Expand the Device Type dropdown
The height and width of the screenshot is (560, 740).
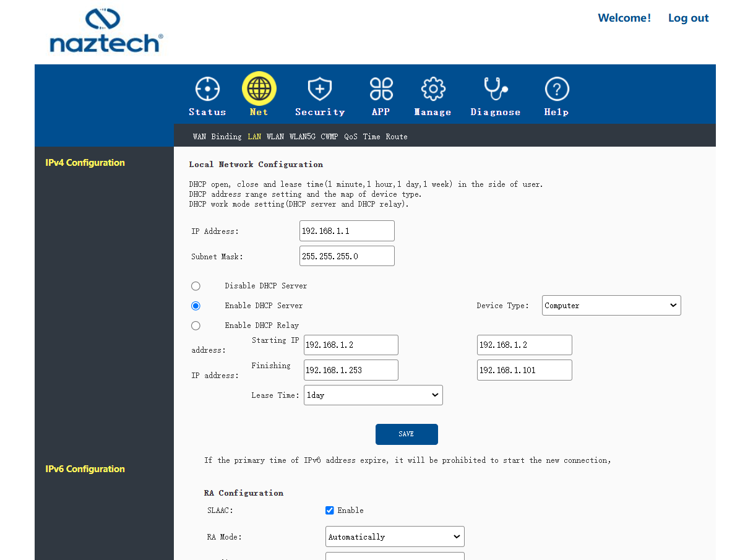[x=611, y=306]
